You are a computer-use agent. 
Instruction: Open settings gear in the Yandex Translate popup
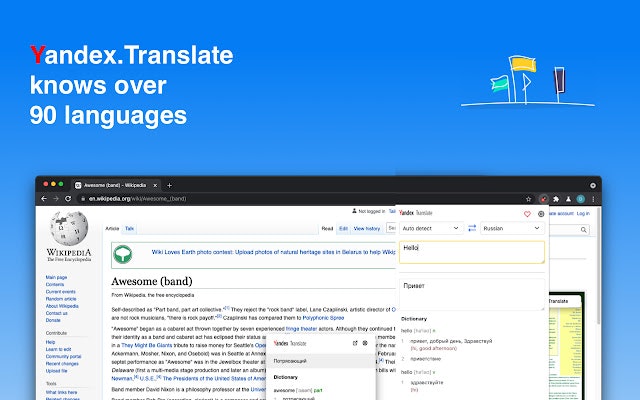click(x=541, y=214)
